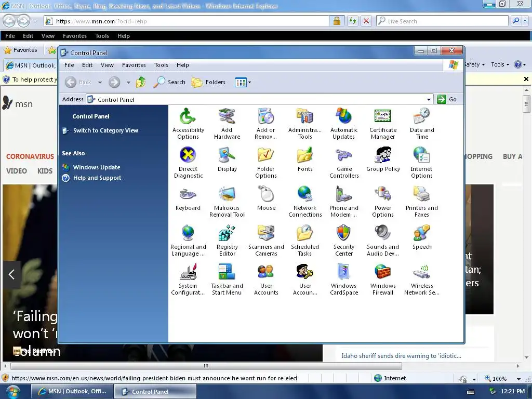Open Add Hardware wizard icon

pyautogui.click(x=227, y=124)
